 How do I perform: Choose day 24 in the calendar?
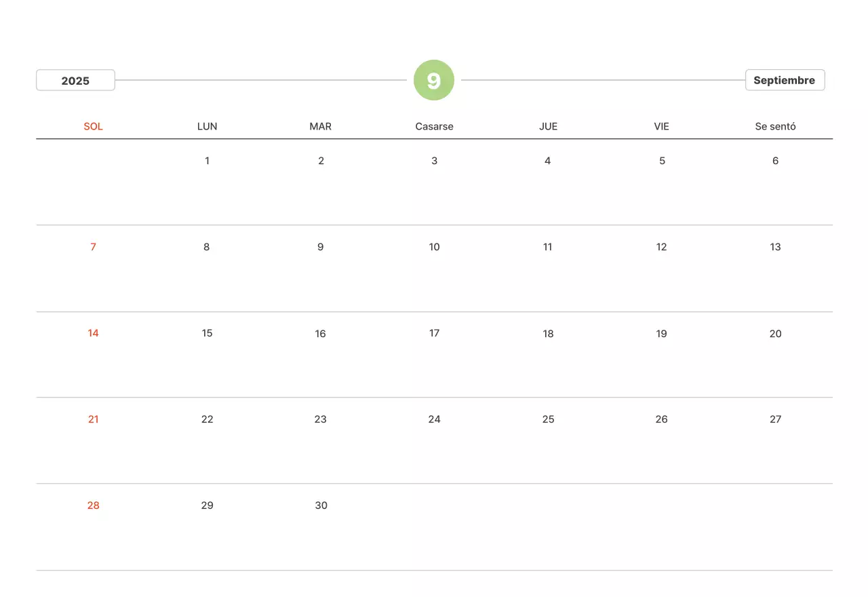pos(434,419)
